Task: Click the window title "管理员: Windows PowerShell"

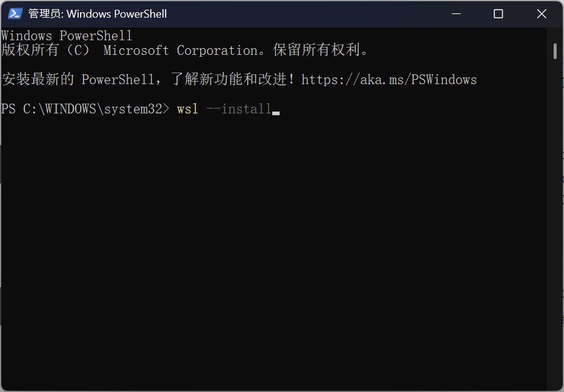Action: pyautogui.click(x=98, y=13)
